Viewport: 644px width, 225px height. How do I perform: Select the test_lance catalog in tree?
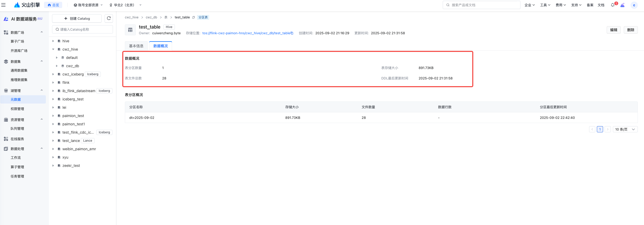tap(71, 141)
